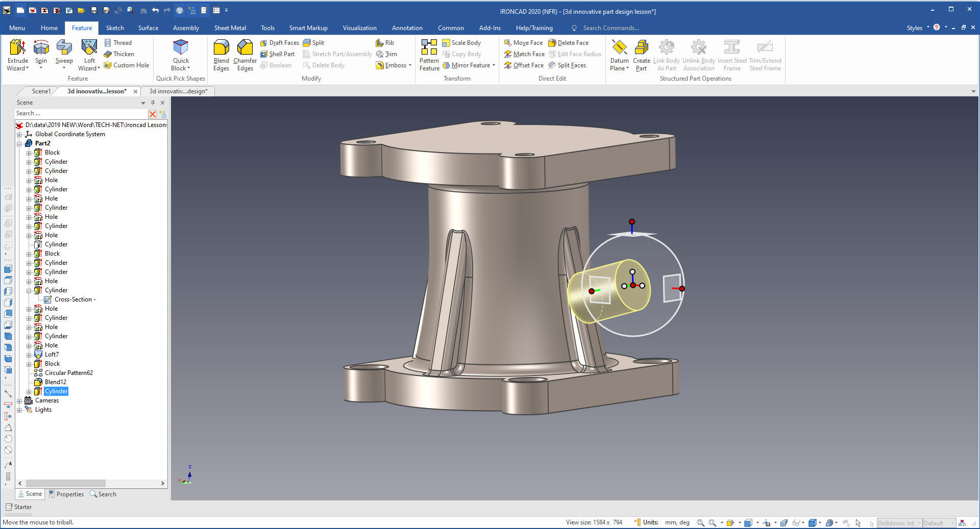Click the horizontal scrollbar in Scene tree
The image size is (980, 529).
click(x=65, y=483)
